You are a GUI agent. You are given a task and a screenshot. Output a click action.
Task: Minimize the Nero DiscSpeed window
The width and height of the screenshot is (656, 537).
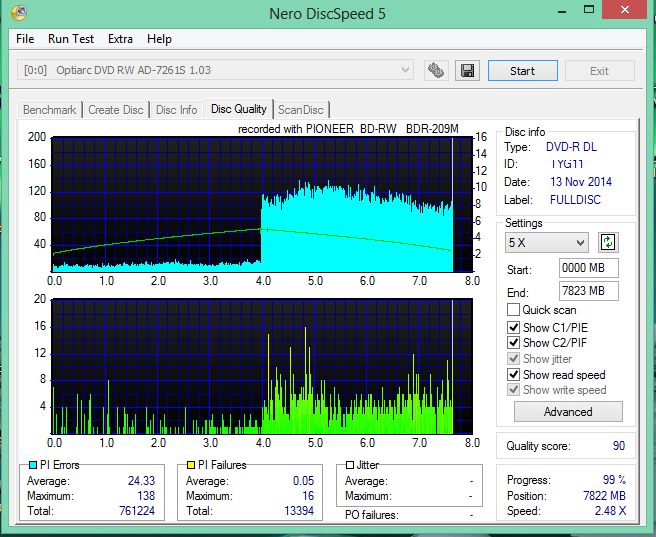pos(562,10)
